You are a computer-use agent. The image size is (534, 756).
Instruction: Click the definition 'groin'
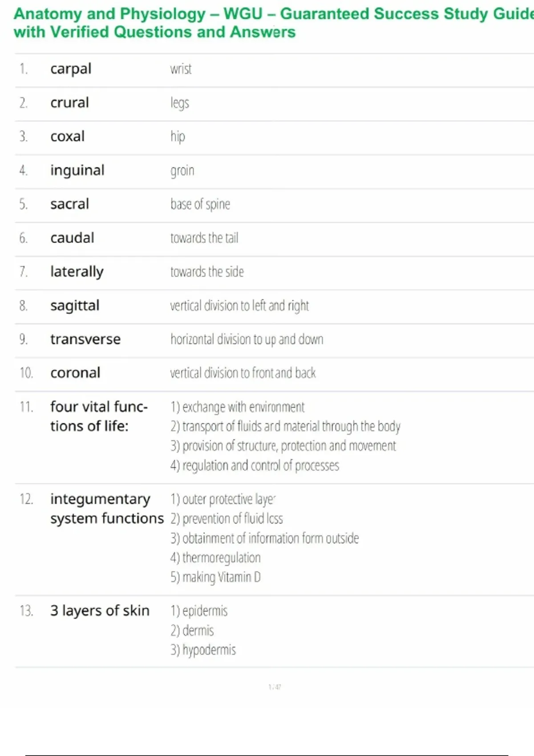pos(182,170)
